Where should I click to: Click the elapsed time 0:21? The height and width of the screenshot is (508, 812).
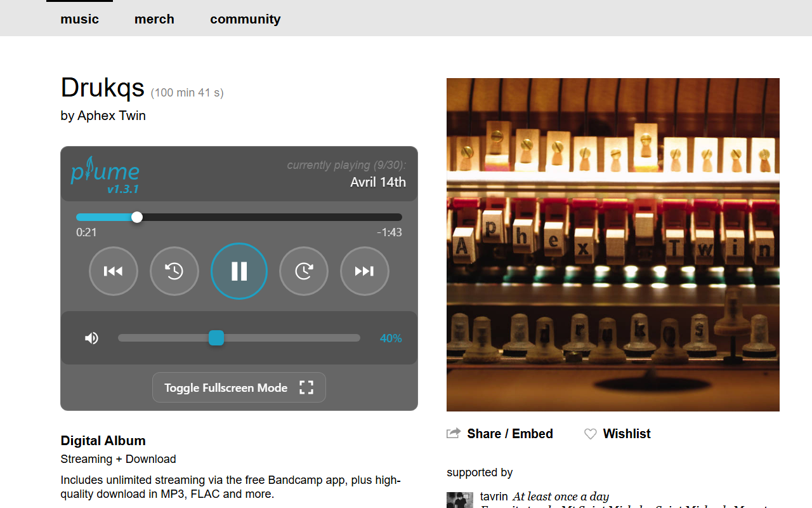86,232
